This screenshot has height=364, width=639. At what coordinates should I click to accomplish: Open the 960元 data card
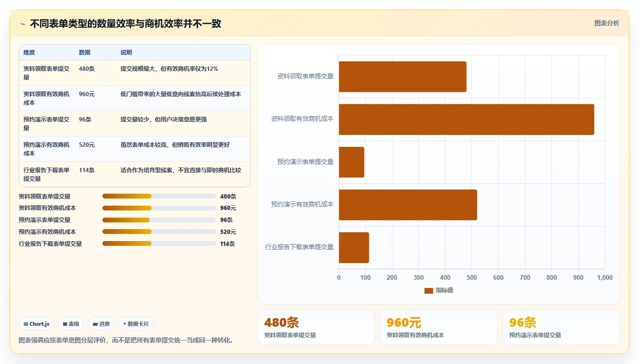439,327
